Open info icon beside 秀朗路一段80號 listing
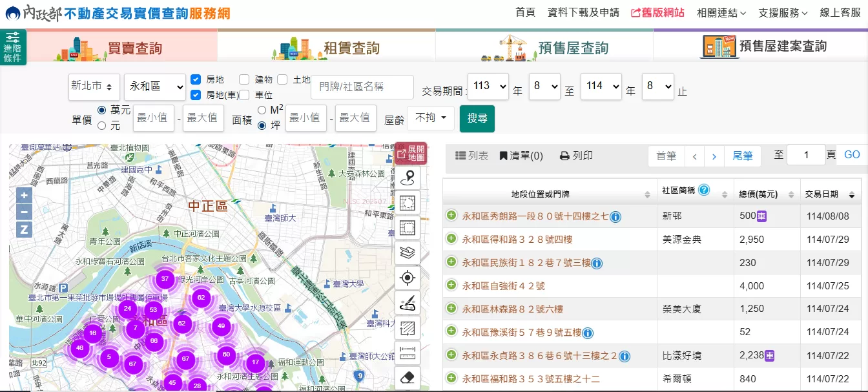Image resolution: width=868 pixels, height=392 pixels. tap(615, 216)
